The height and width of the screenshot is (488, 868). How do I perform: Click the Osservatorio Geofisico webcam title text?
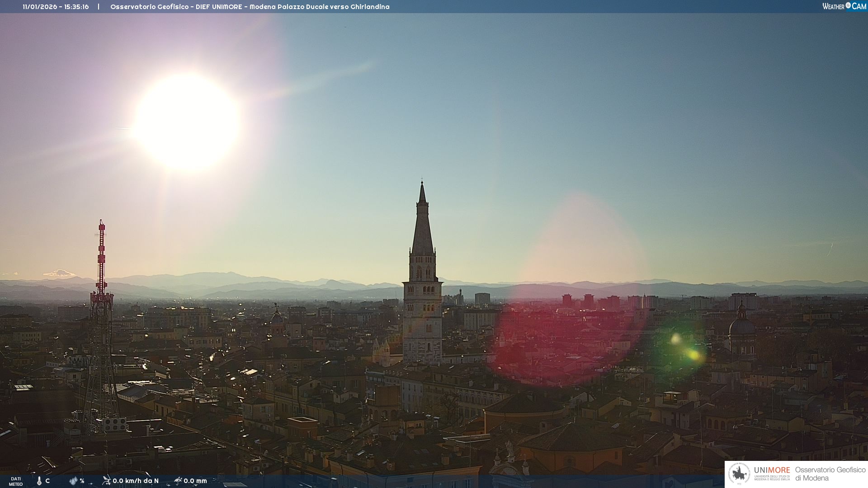coord(250,7)
